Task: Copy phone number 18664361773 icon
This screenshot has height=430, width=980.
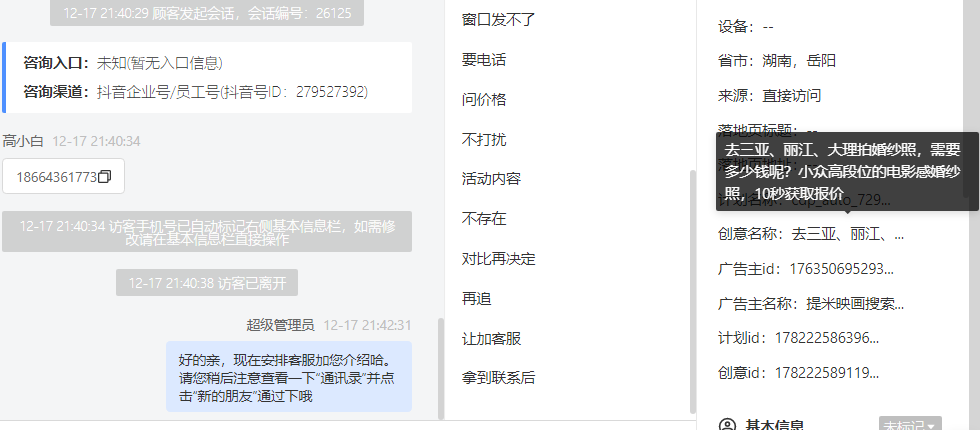Action: coord(105,177)
